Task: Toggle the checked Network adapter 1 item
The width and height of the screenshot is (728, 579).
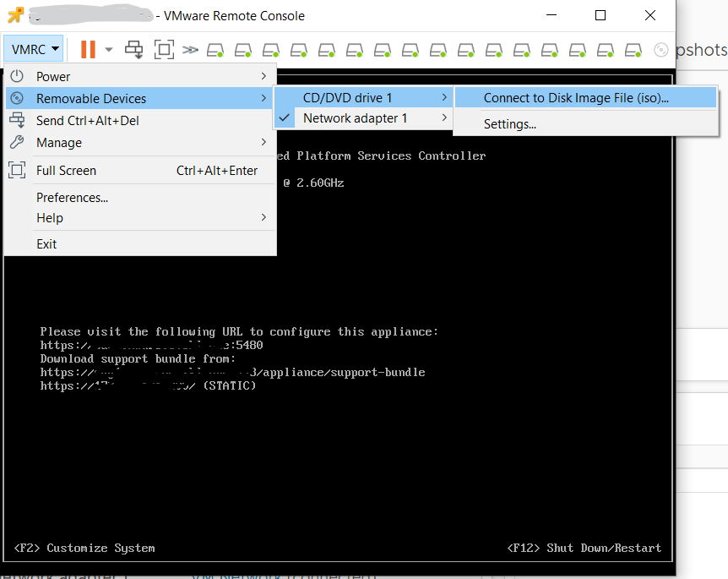Action: pos(362,118)
